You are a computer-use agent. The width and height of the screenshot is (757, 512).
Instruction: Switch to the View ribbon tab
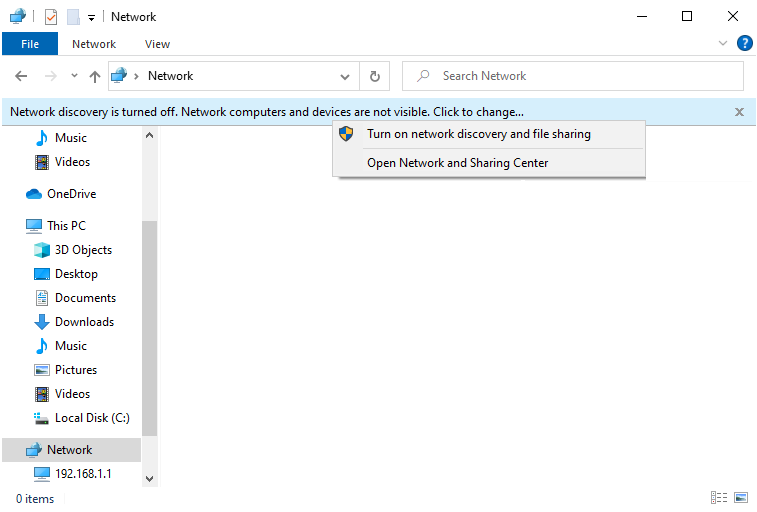point(157,44)
